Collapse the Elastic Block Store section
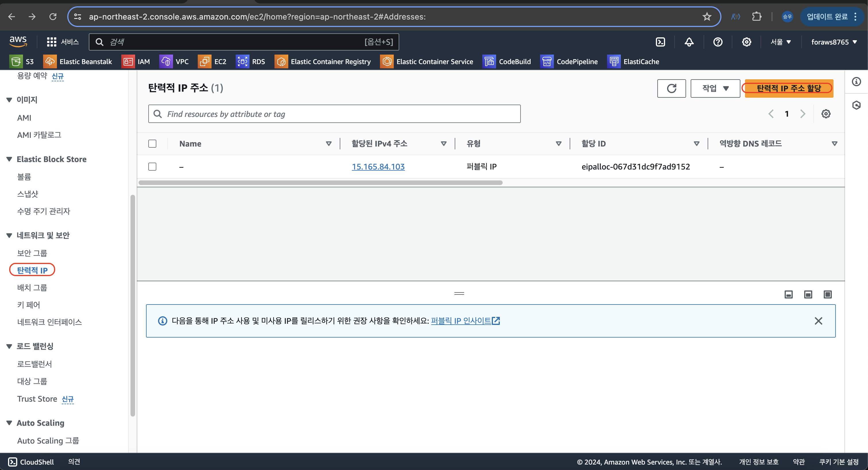This screenshot has height=470, width=868. point(9,159)
